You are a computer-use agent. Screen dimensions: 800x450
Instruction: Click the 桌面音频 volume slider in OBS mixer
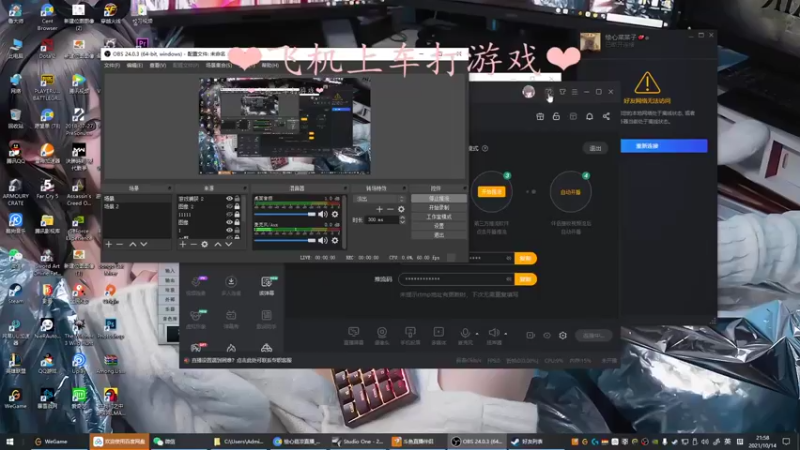pos(285,214)
